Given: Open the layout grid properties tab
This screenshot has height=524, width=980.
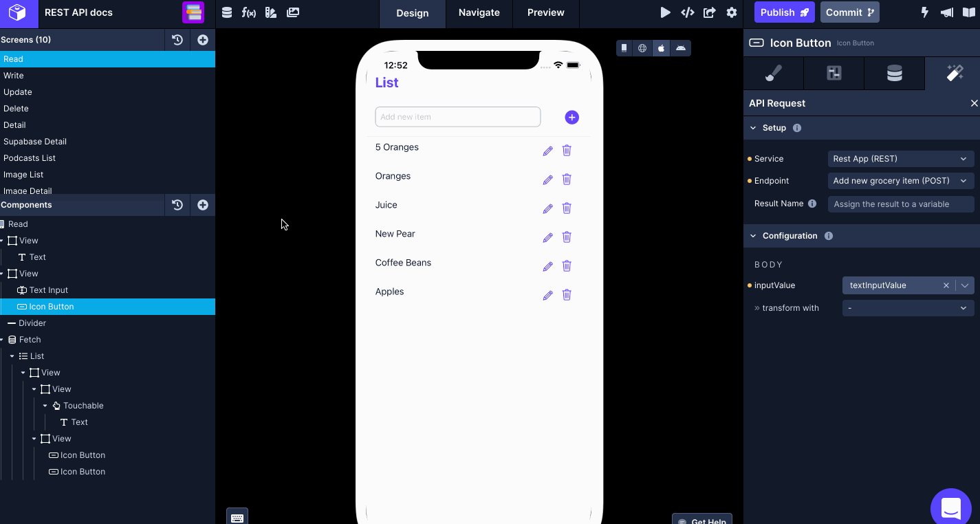Looking at the screenshot, I should (x=834, y=73).
